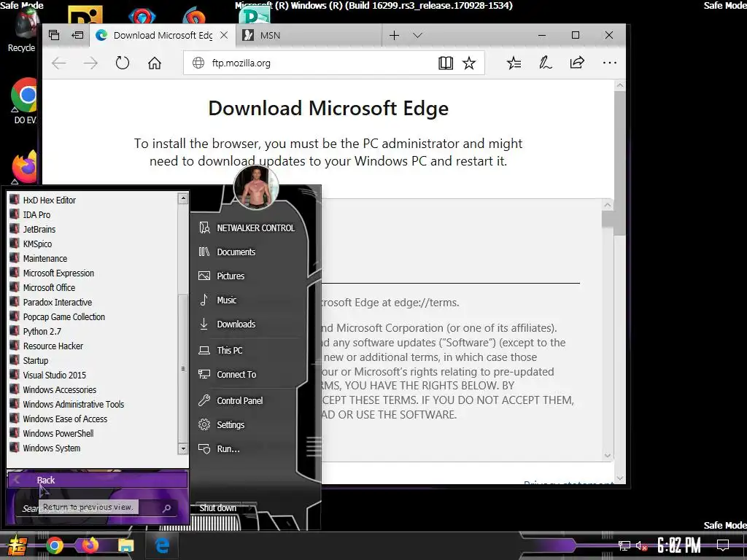
Task: Open the Startup folder
Action: click(x=36, y=360)
